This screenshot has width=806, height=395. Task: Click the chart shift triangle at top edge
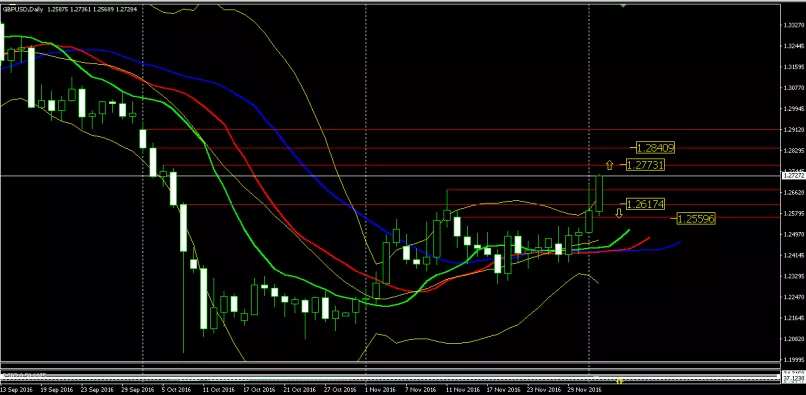(623, 6)
